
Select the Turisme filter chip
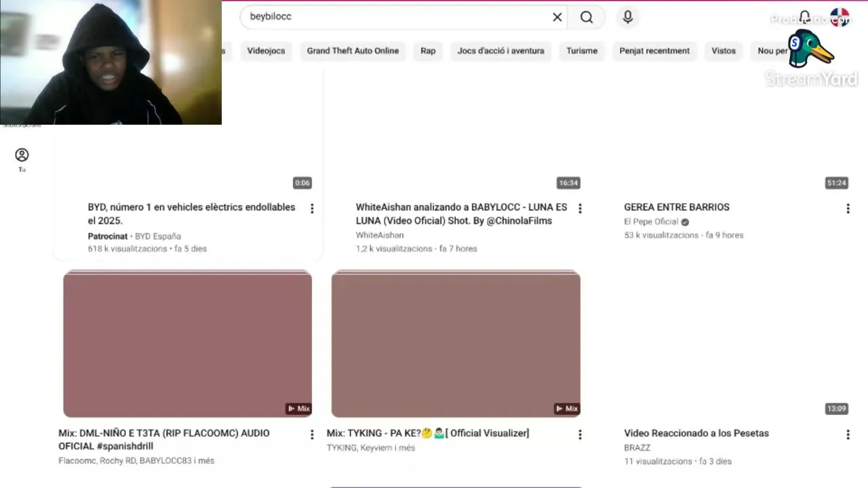click(x=582, y=51)
